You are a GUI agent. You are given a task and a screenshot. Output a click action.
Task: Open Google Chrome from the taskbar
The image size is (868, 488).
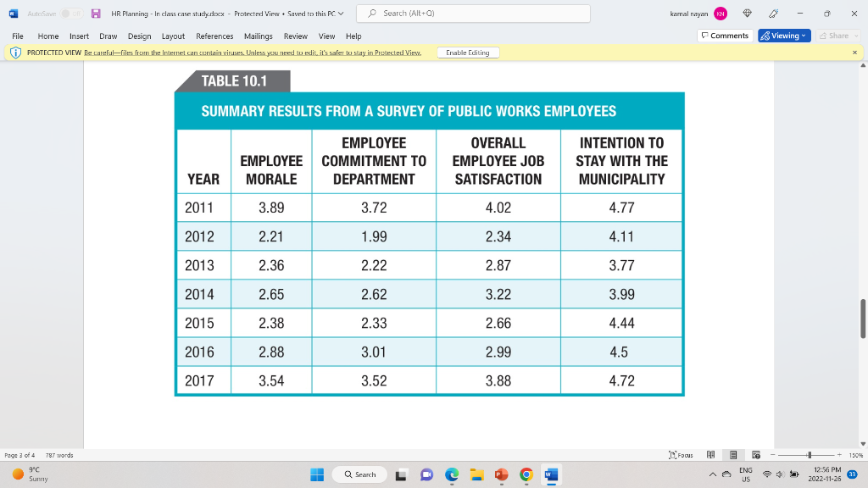(526, 474)
